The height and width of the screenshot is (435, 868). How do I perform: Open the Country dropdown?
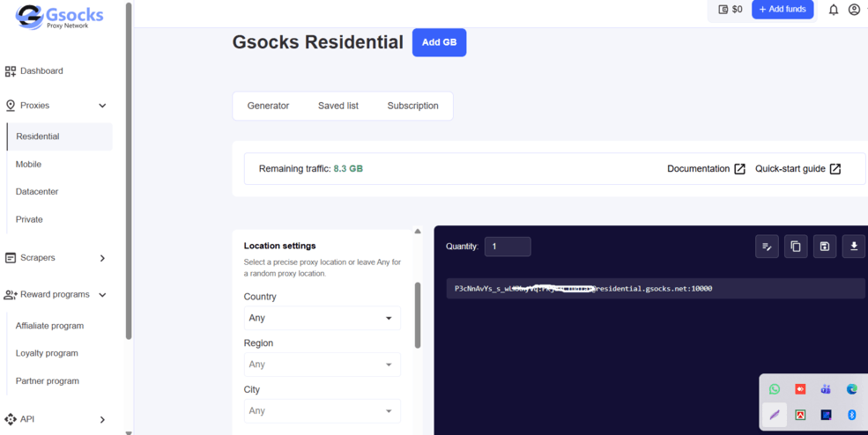click(323, 318)
